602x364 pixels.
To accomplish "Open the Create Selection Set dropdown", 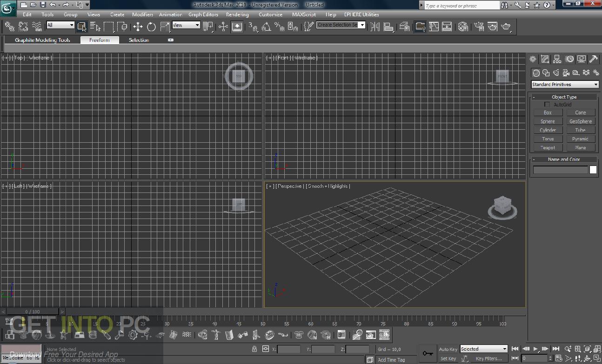I will pos(341,25).
